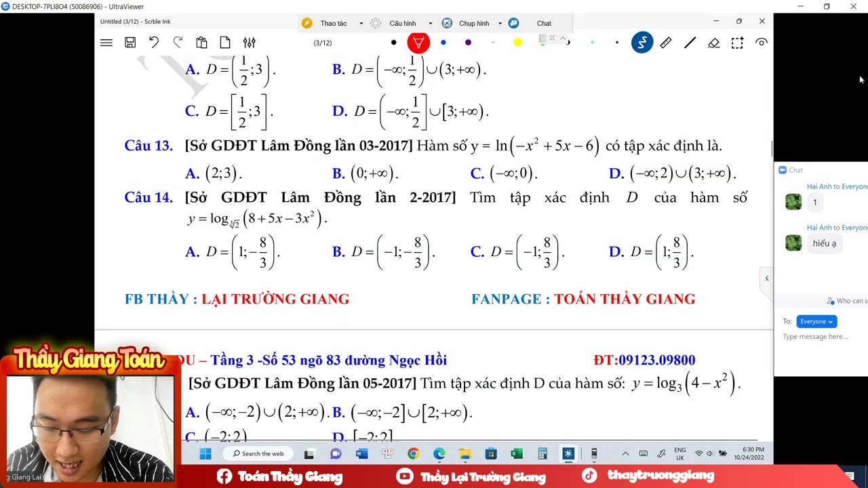Image resolution: width=868 pixels, height=488 pixels.
Task: Click answer A (2;3) of Câu 13
Action: click(x=214, y=174)
